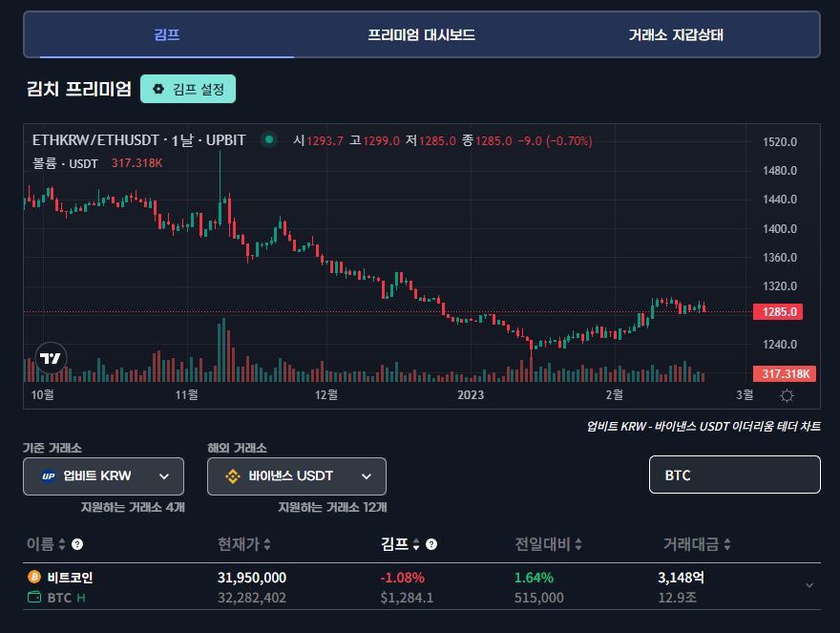Click the 317.318K volume axis label
This screenshot has width=840, height=633.
785,373
